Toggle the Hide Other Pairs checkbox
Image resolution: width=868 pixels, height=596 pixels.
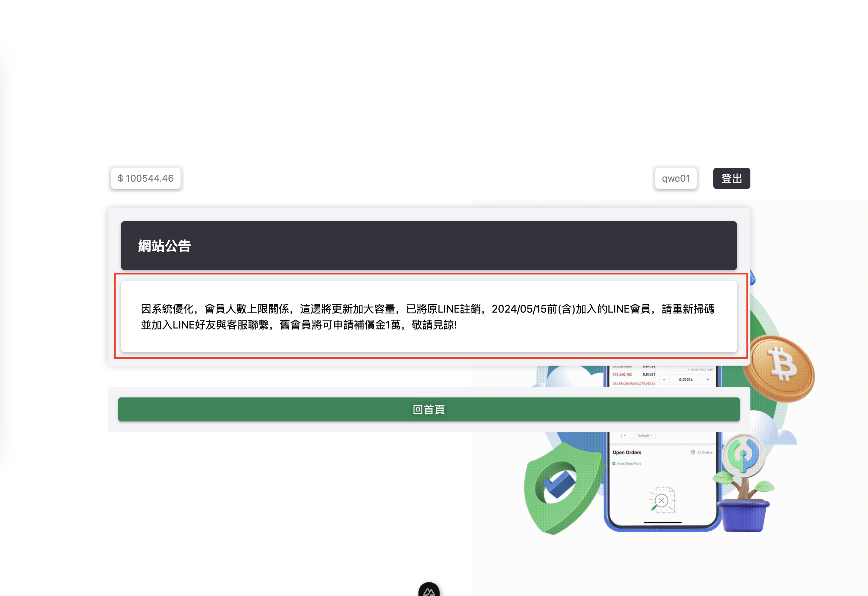(614, 463)
